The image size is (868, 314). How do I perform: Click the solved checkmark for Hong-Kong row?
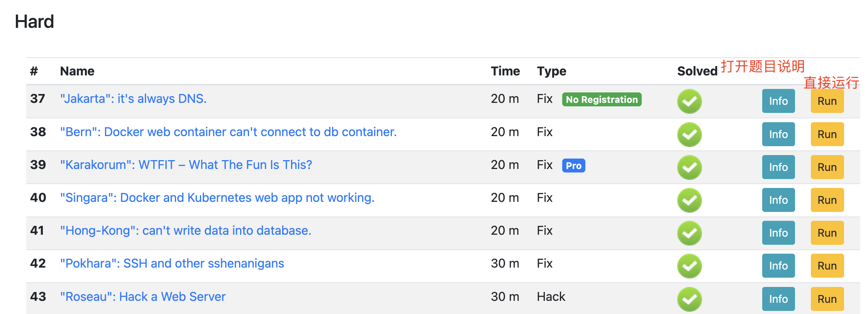click(689, 233)
